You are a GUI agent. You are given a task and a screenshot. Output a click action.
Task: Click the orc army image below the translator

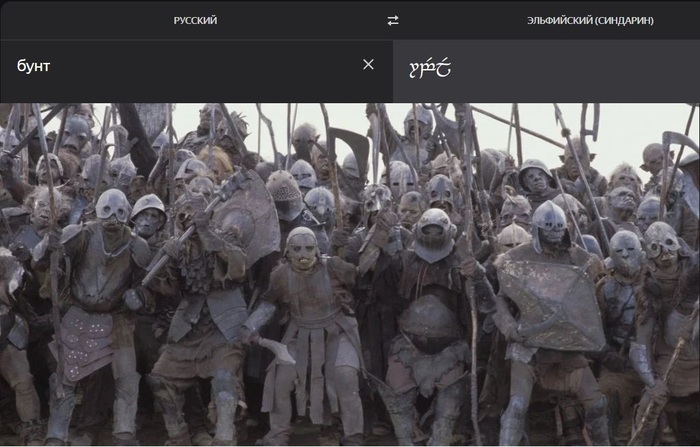coord(350,274)
